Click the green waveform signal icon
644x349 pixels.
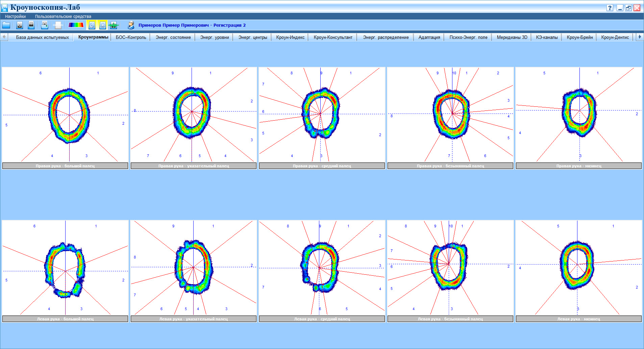tap(114, 25)
